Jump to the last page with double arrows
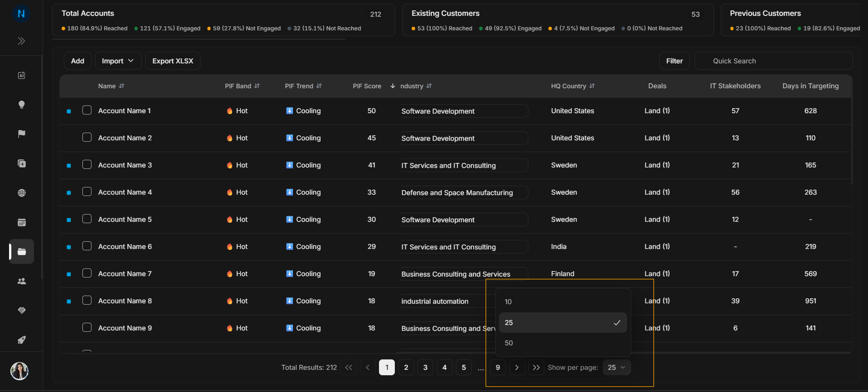 tap(536, 368)
